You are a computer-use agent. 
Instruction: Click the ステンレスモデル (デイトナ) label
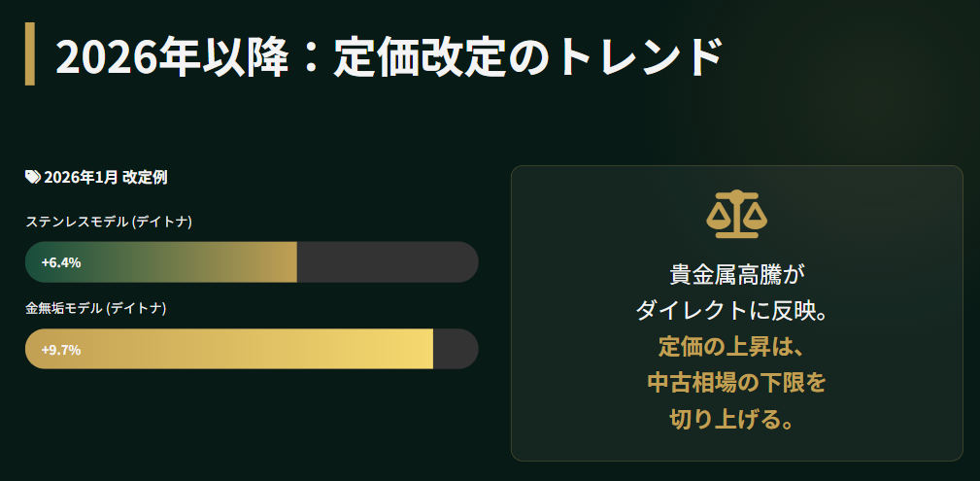109,222
